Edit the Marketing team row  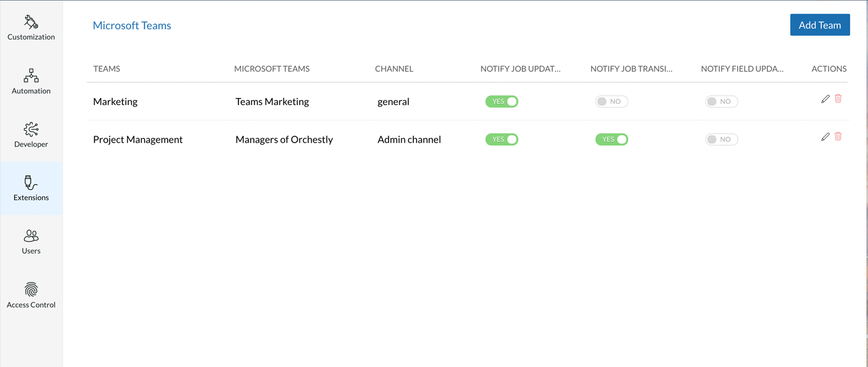coord(825,99)
